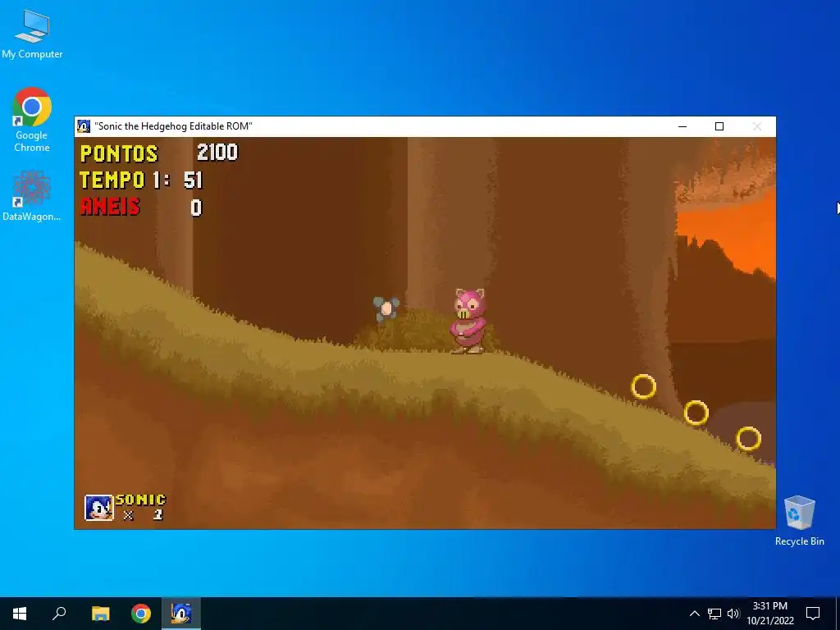The width and height of the screenshot is (840, 630).
Task: Select the Google Chrome desktop shortcut
Action: pyautogui.click(x=32, y=120)
